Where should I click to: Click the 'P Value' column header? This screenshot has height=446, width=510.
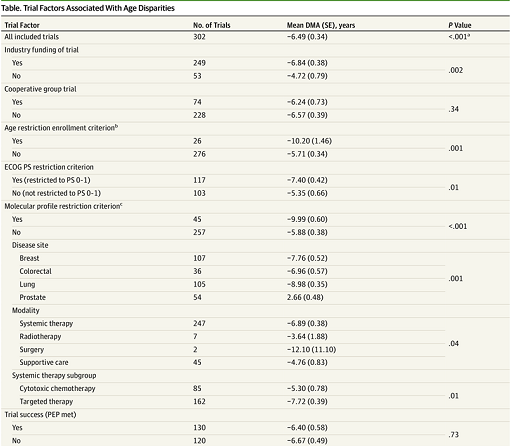460,25
